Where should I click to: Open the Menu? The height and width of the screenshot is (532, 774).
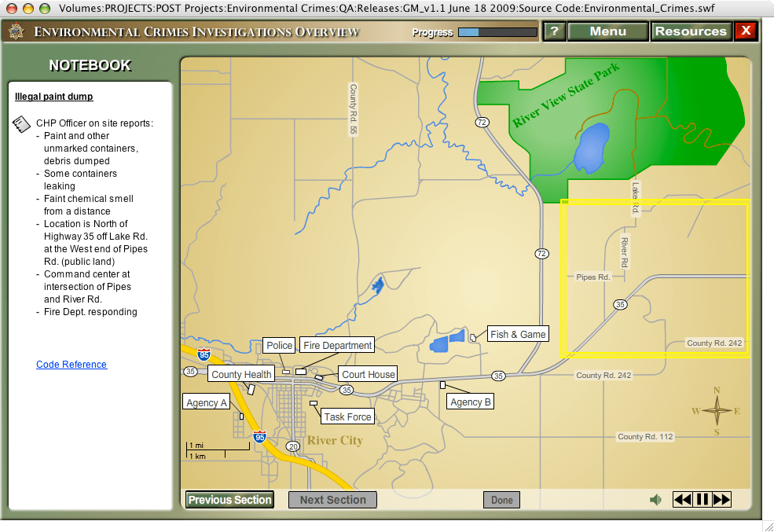[607, 31]
